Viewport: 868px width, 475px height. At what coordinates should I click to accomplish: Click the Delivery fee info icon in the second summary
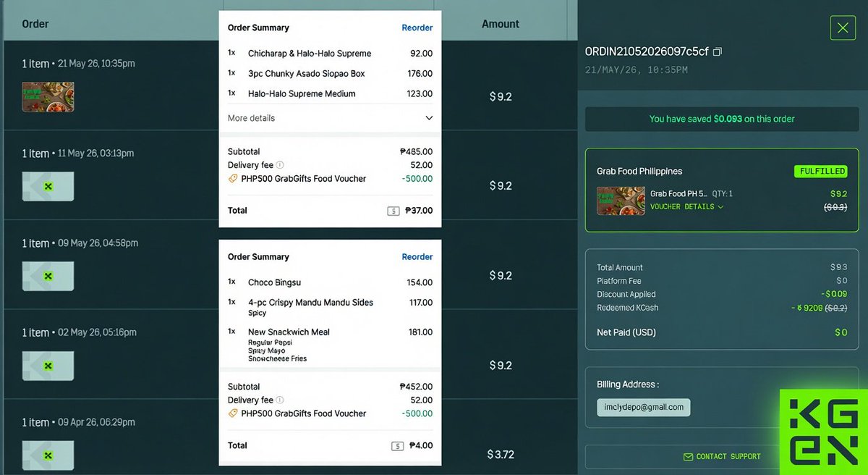[x=281, y=400]
